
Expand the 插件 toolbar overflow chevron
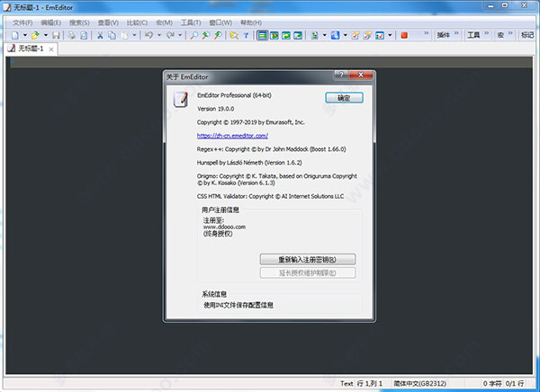click(456, 33)
